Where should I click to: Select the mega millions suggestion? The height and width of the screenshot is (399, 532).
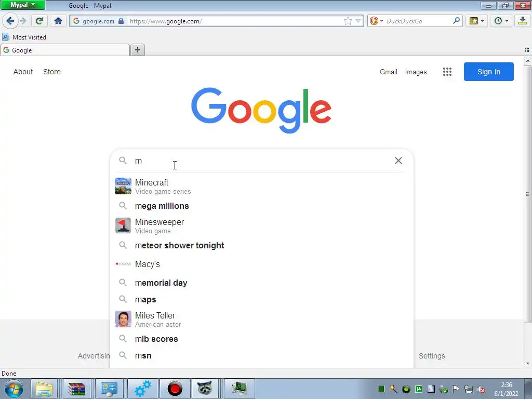pos(262,206)
